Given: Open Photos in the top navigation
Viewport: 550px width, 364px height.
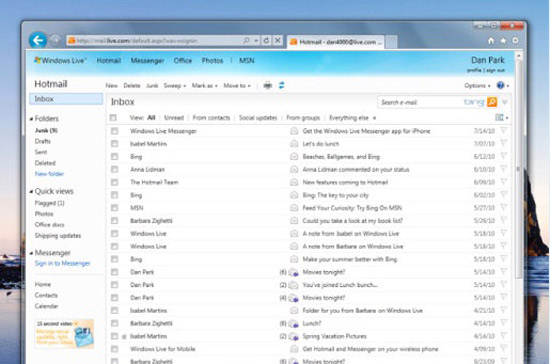Looking at the screenshot, I should point(212,61).
